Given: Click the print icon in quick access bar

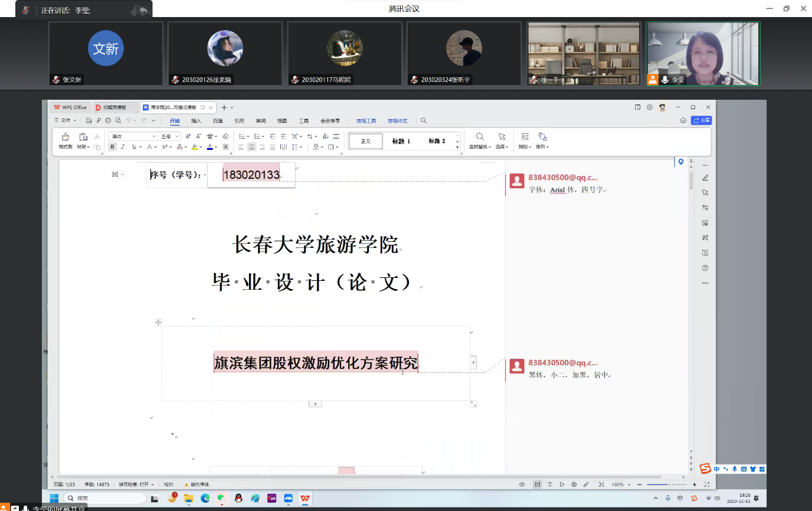Looking at the screenshot, I should (x=108, y=120).
